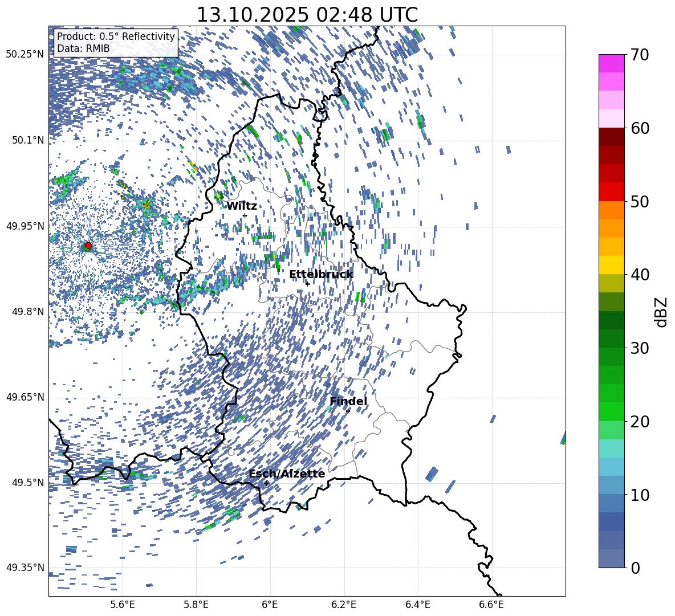Click the dark red colorbar swatch below 60
Image resolution: width=675 pixels, height=616 pixels.
[x=611, y=137]
